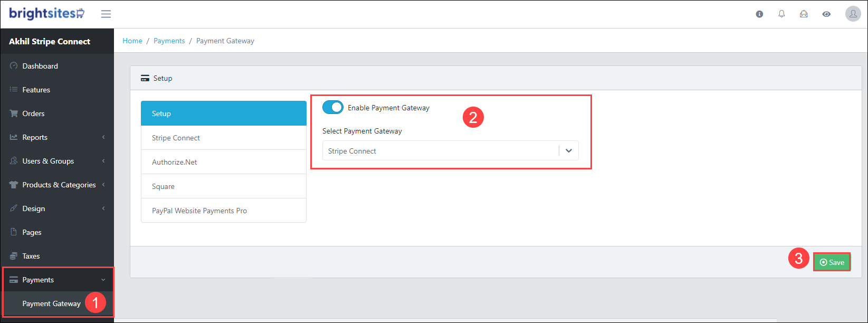Click the Stripe Connect combo box field
This screenshot has width=868, height=323.
point(451,151)
